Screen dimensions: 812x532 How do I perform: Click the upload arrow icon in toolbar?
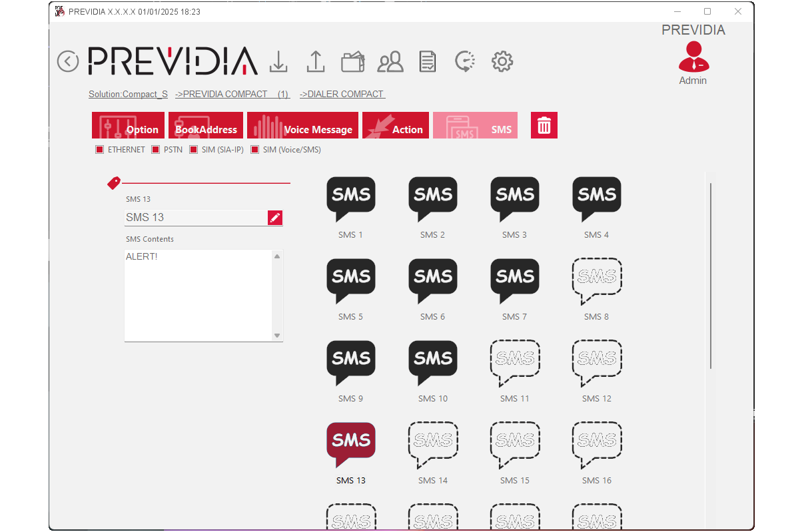[315, 62]
